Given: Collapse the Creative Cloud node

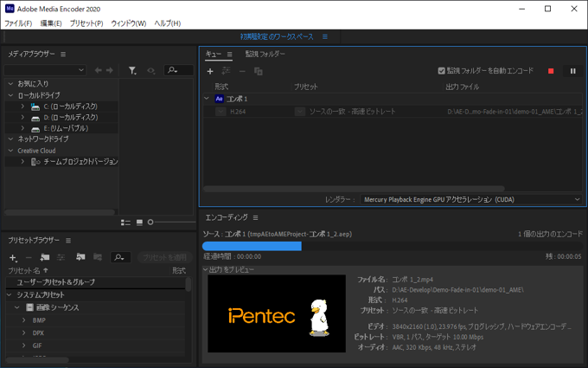Looking at the screenshot, I should [x=11, y=151].
